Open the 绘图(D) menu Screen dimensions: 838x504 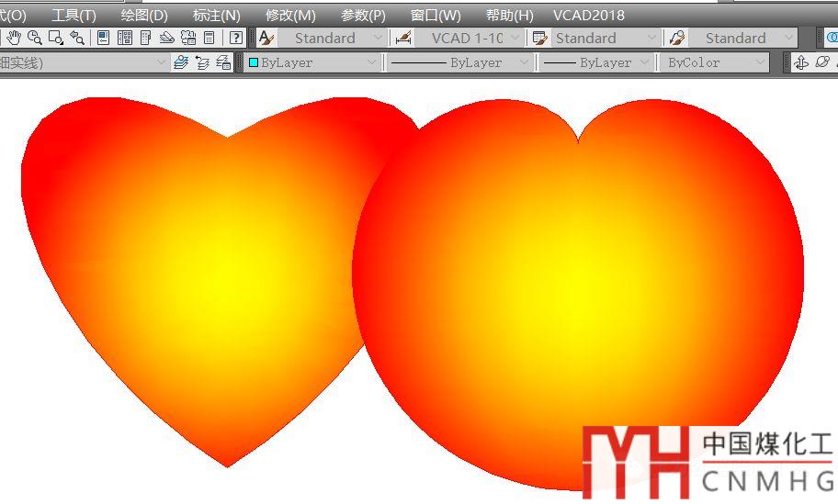[x=144, y=15]
